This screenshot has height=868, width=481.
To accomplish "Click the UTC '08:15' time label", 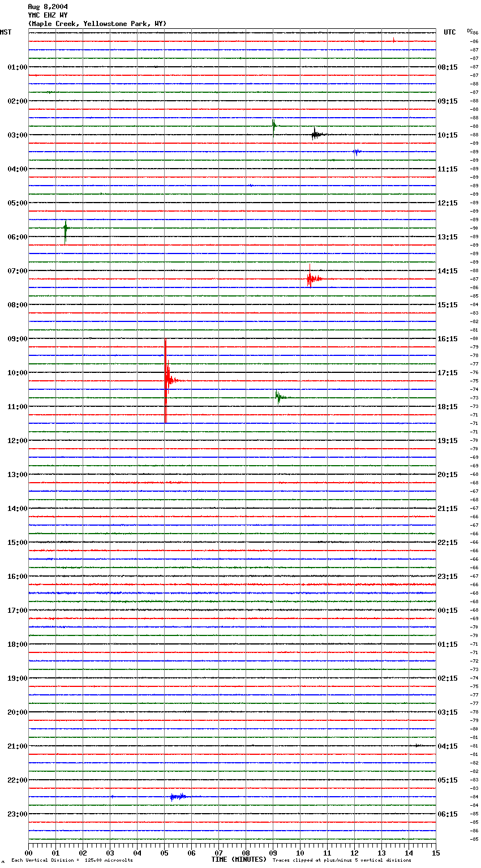I will (448, 67).
